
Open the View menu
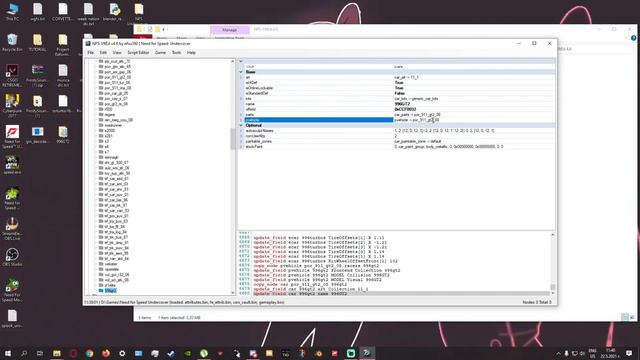coord(117,53)
